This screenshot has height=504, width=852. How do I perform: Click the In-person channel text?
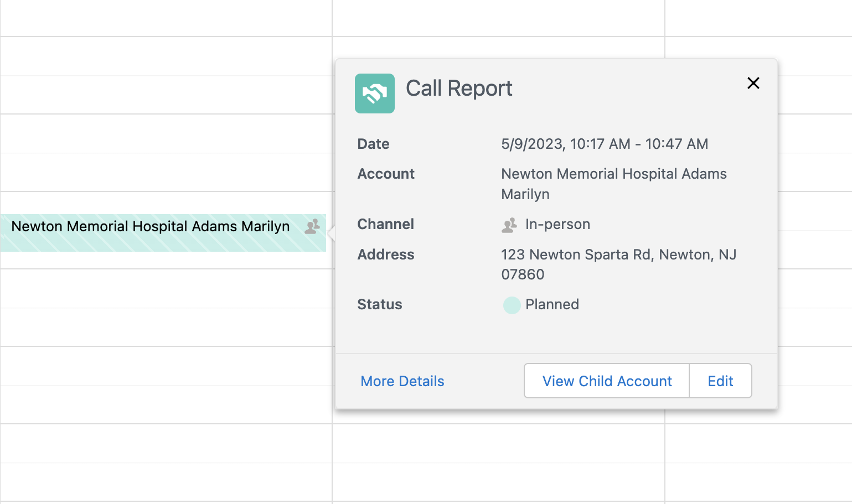[557, 225]
